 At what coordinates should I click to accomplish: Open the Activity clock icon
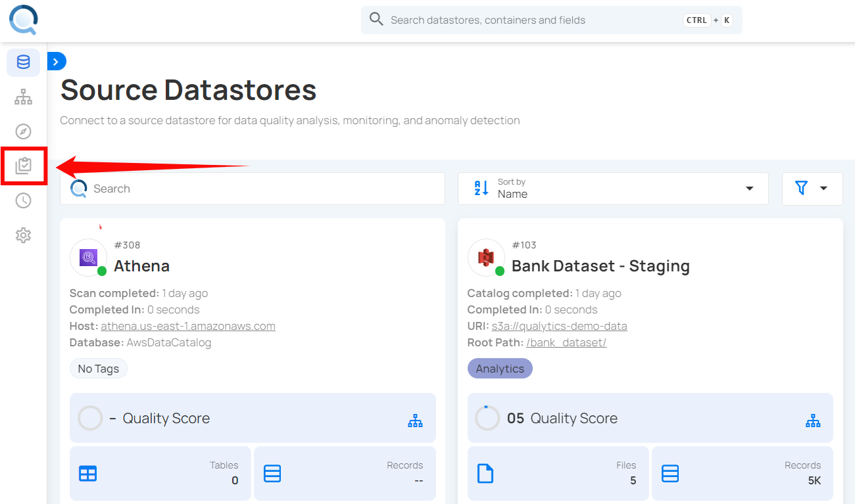[x=23, y=200]
